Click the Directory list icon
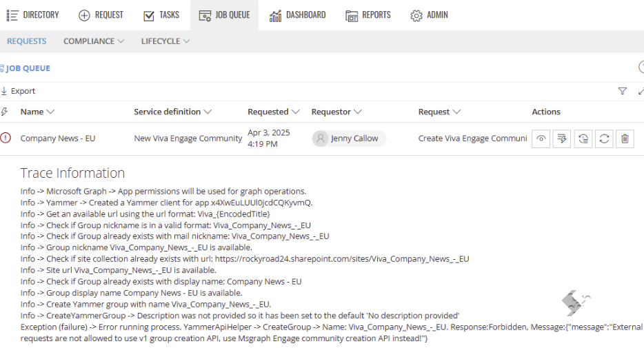The image size is (644, 348). coord(12,16)
